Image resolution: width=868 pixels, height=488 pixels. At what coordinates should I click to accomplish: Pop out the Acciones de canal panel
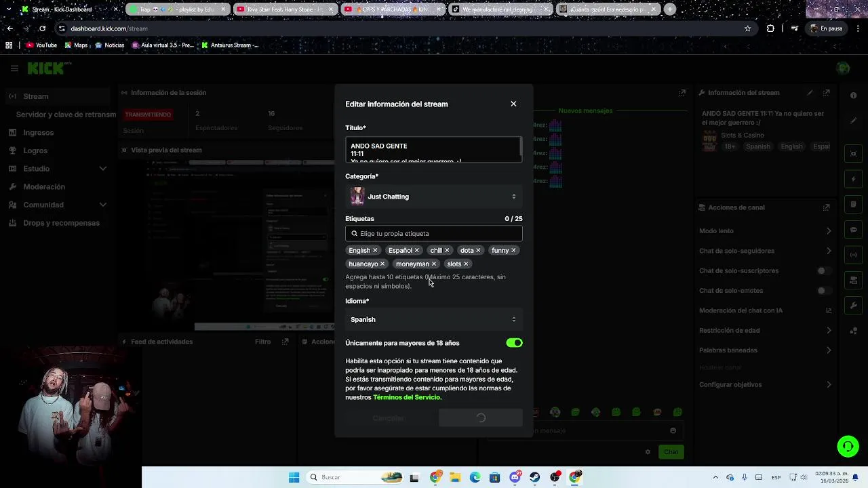click(827, 207)
